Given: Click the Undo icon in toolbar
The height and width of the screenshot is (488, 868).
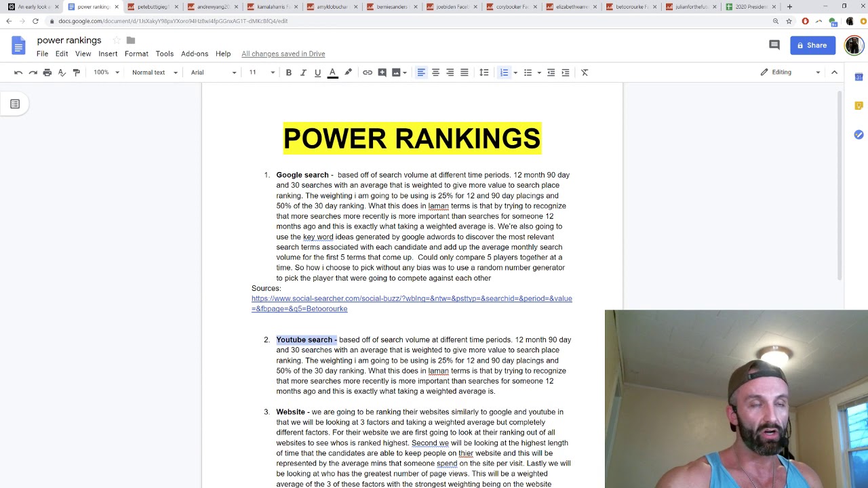Looking at the screenshot, I should tap(18, 73).
